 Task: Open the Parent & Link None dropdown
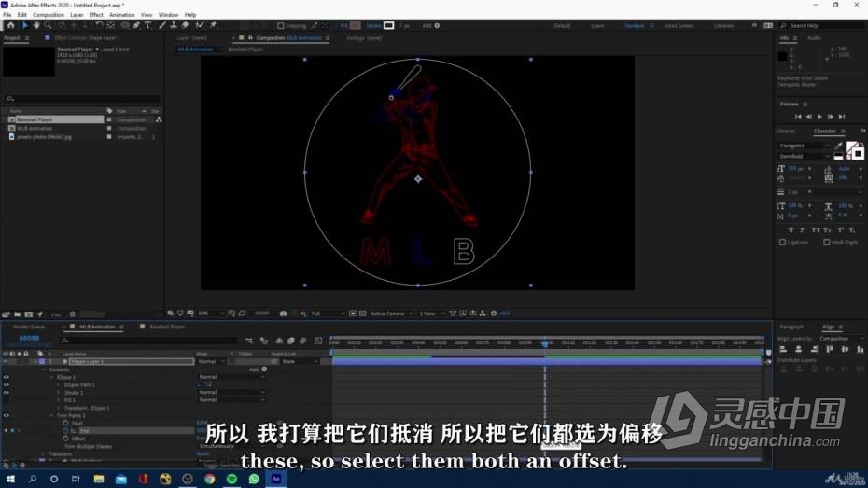point(300,361)
